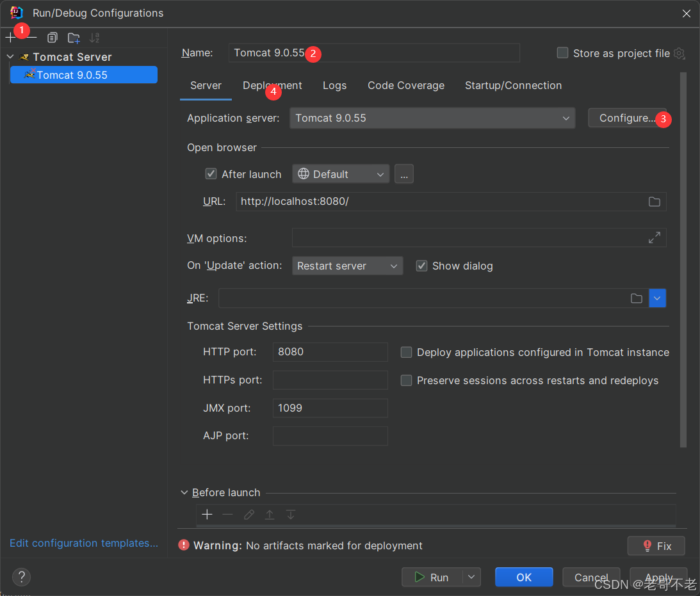Browse for JRE folder
Screen dimensions: 700x596
[x=636, y=298]
